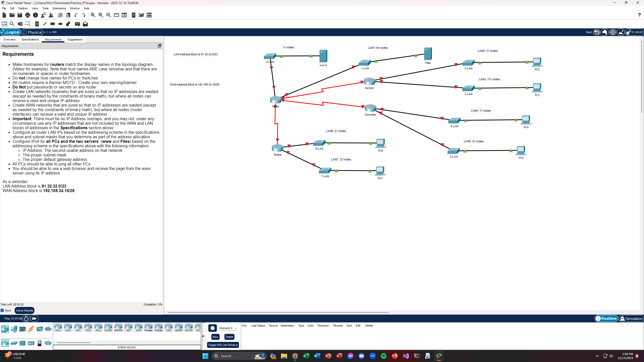
Task: Open Spotify from the taskbar
Action: point(383,356)
